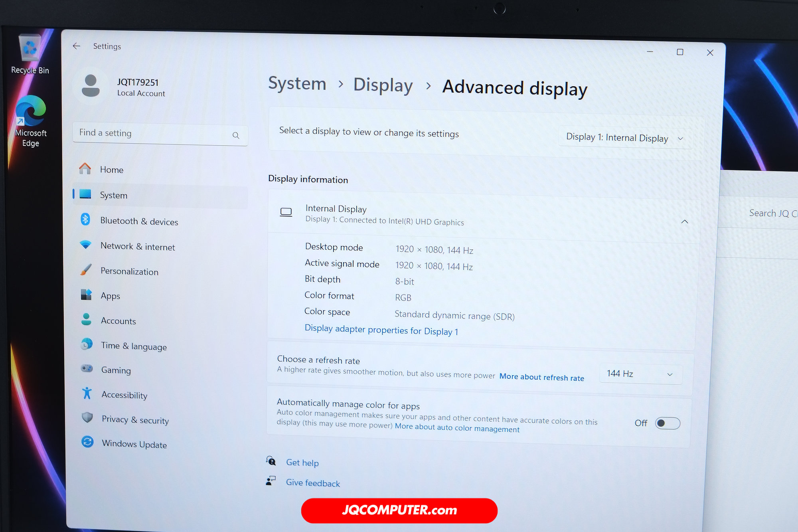Close the Settings window

click(x=710, y=53)
